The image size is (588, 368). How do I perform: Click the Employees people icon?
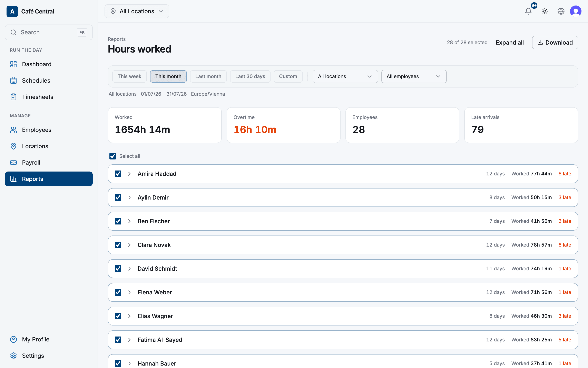click(13, 130)
